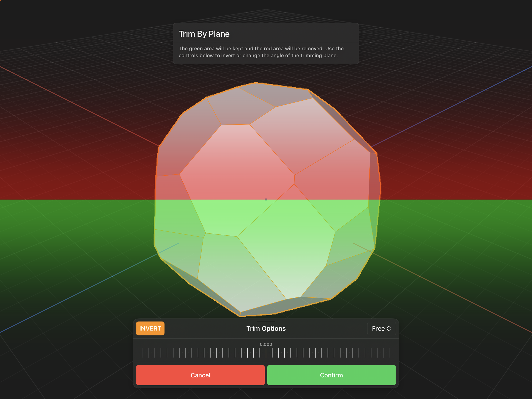
Task: Click the trim instructions description text
Action: coord(261,52)
